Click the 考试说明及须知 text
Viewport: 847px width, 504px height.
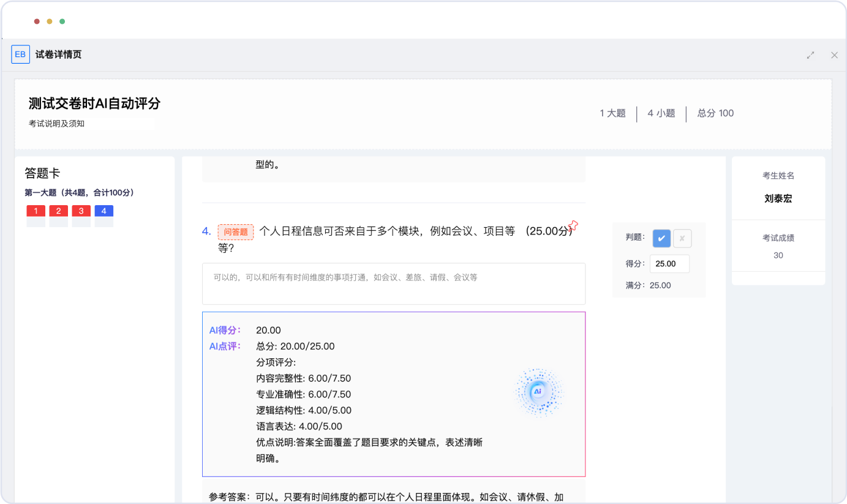tap(56, 124)
